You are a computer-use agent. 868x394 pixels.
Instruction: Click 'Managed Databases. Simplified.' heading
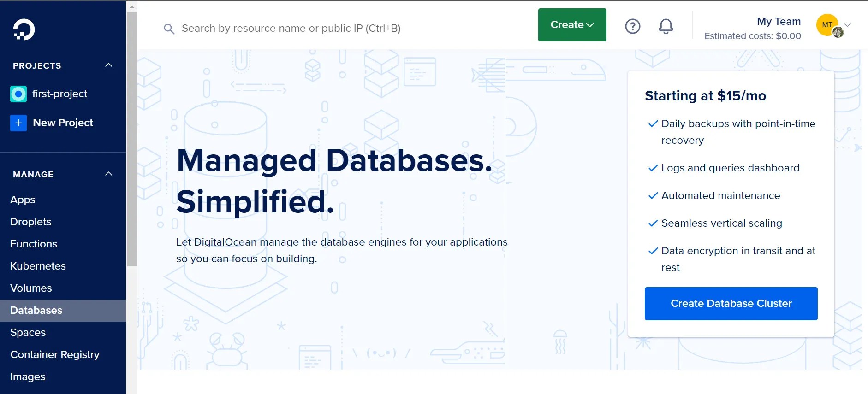click(x=334, y=181)
